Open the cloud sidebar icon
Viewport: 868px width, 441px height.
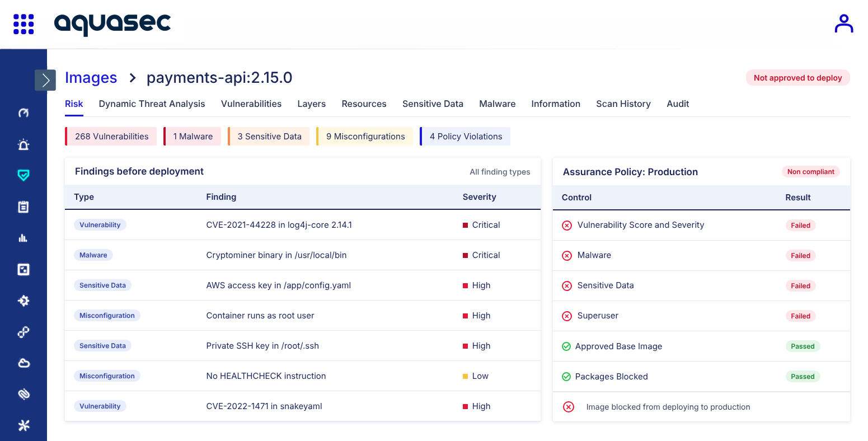click(24, 363)
